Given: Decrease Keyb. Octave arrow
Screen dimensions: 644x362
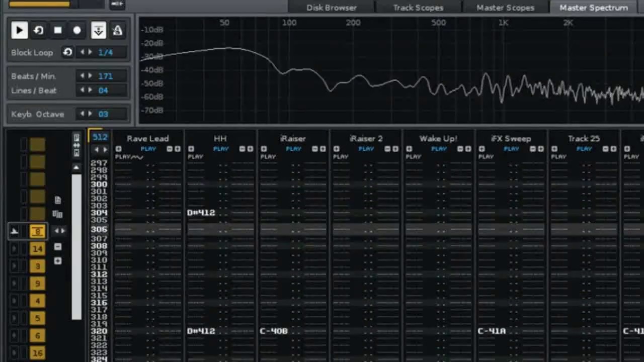Looking at the screenshot, I should tap(83, 114).
